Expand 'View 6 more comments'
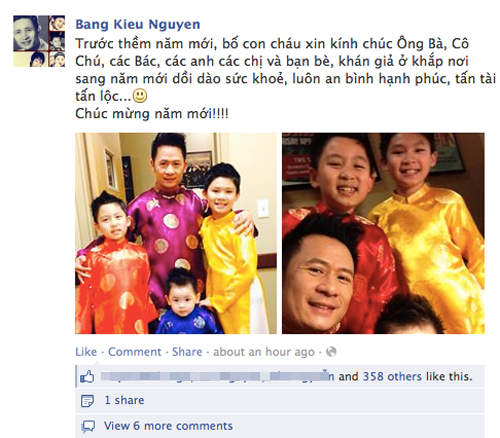 tap(168, 426)
